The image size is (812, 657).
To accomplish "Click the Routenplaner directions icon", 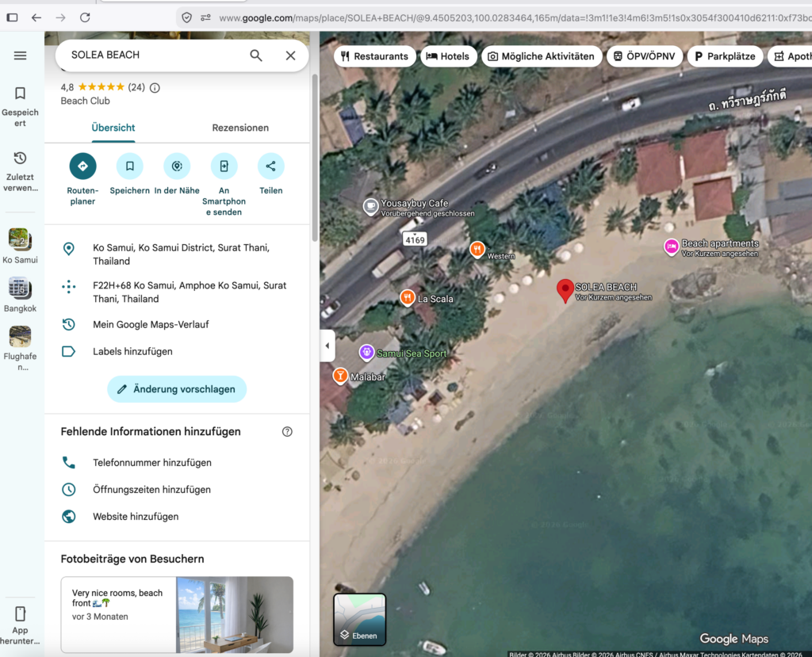I will click(x=82, y=166).
